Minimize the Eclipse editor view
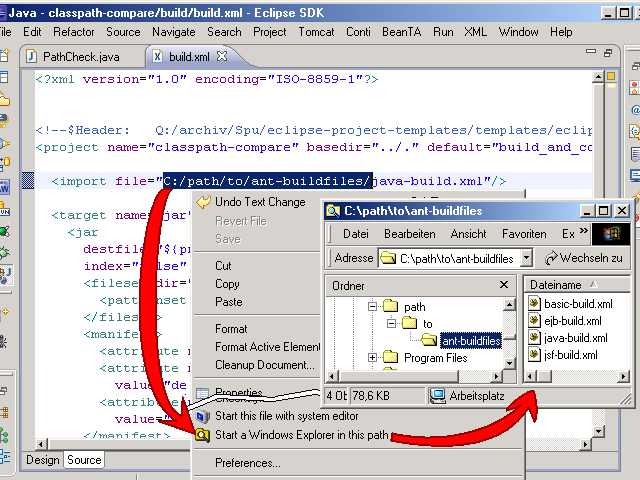The height and width of the screenshot is (480, 640). tap(591, 52)
